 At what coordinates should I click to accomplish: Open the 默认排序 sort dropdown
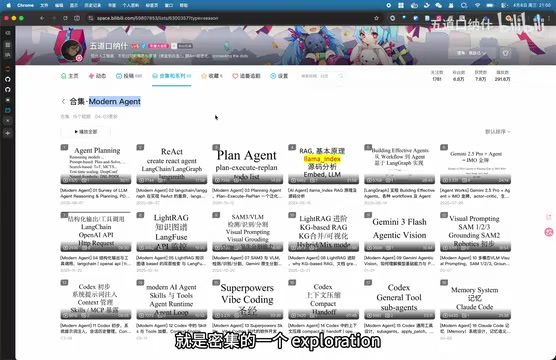click(x=497, y=132)
